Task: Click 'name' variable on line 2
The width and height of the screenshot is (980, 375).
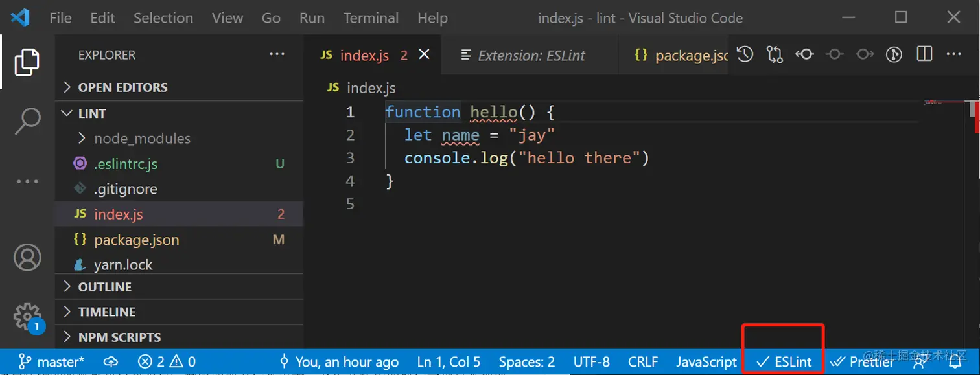Action: (x=461, y=135)
